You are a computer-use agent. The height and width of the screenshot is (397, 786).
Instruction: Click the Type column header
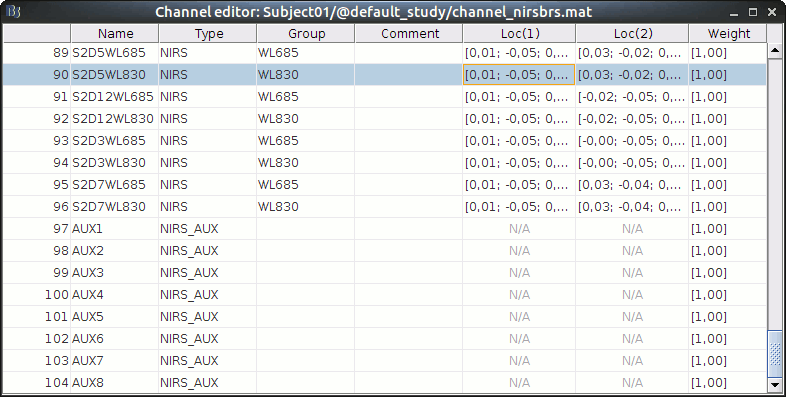(208, 34)
